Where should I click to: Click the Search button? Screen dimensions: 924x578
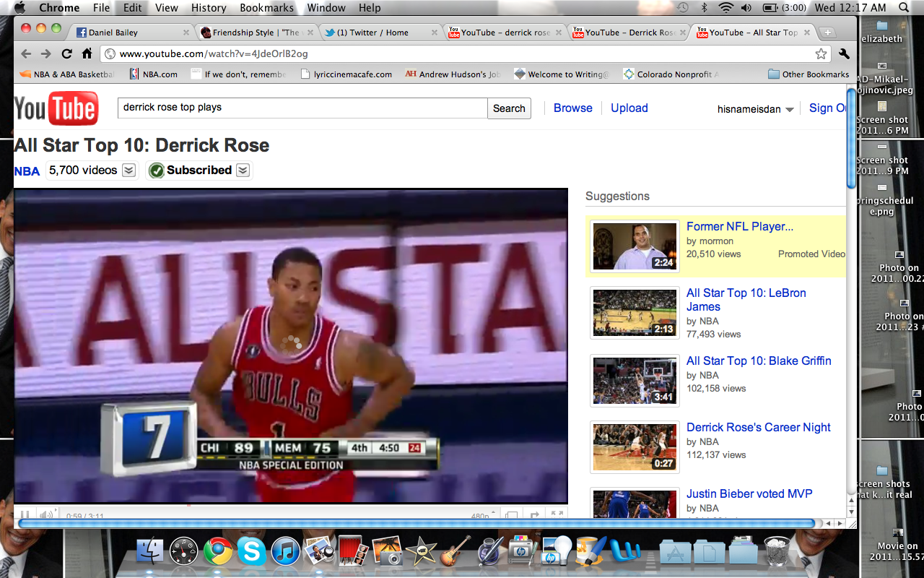(x=509, y=108)
